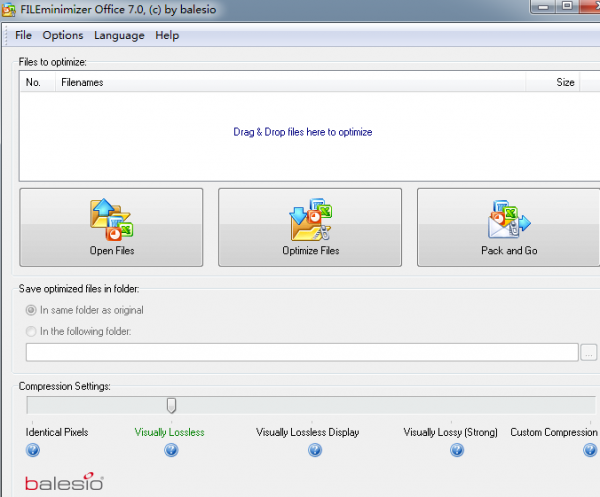Click the Pack and Go button
This screenshot has width=600, height=497.
point(509,227)
